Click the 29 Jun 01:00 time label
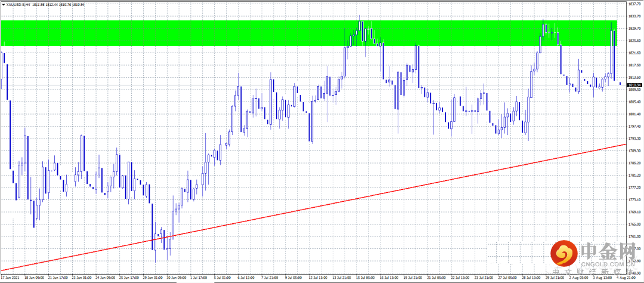Image resolution: width=644 pixels, height=283 pixels. click(x=152, y=278)
